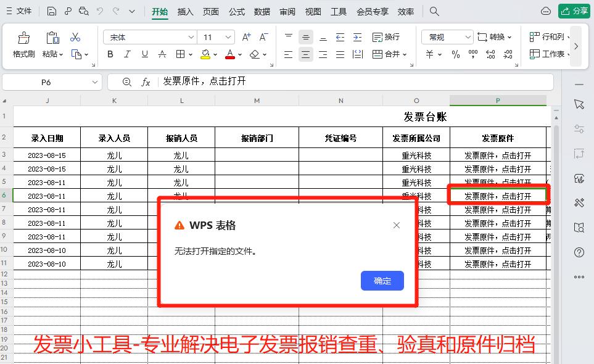The image size is (594, 364).
Task: Open the Help question mark icon in sidebar
Action: [578, 252]
